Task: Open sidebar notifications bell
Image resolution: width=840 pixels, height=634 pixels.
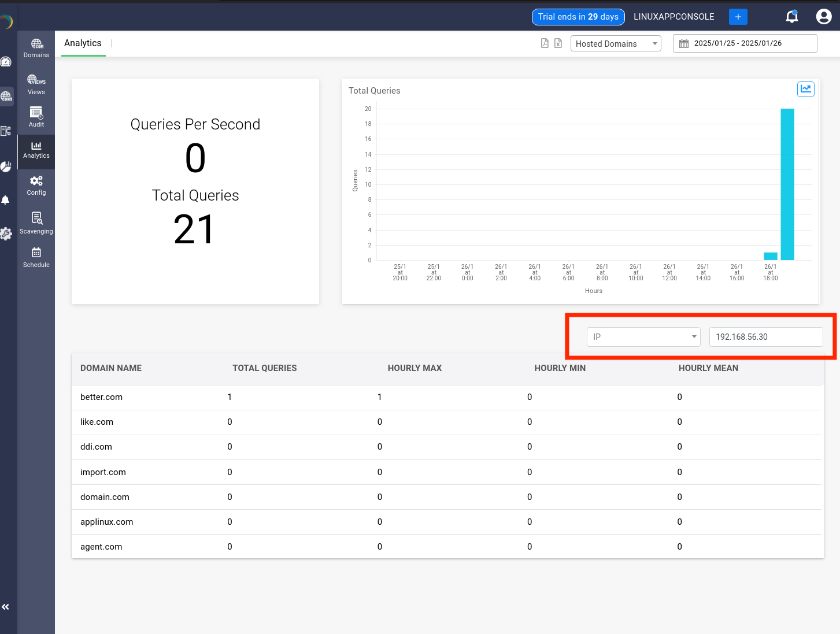Action: pos(6,199)
